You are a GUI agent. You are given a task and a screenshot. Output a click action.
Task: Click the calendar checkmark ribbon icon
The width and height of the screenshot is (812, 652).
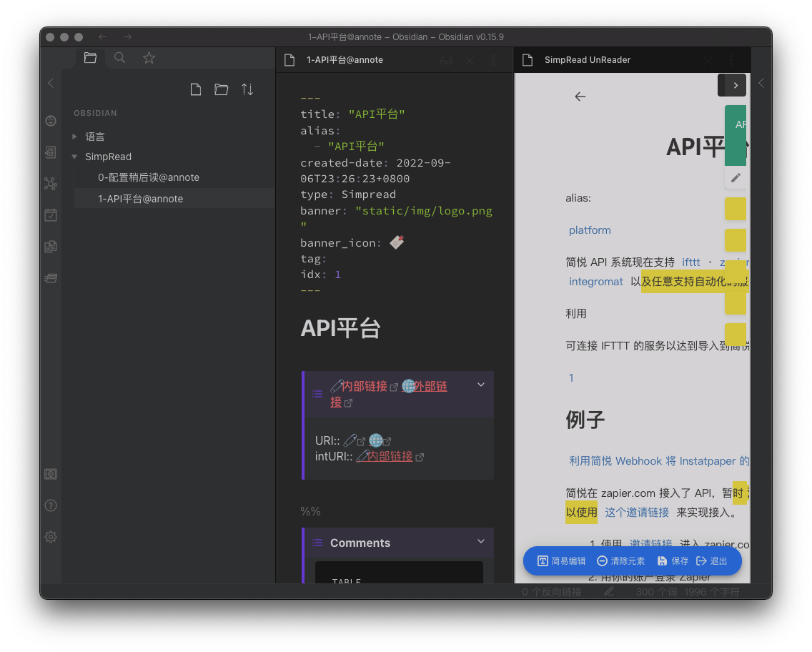pos(51,215)
